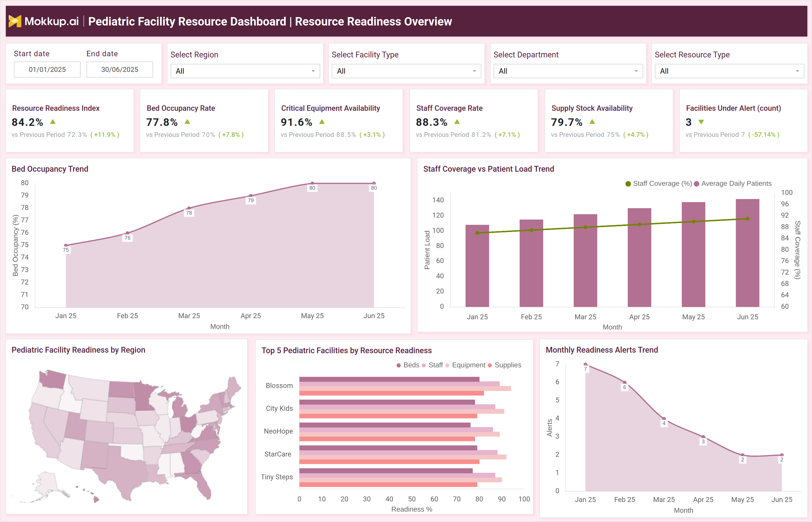Click the May 25 patient load bar
This screenshot has height=522, width=812.
coord(693,255)
